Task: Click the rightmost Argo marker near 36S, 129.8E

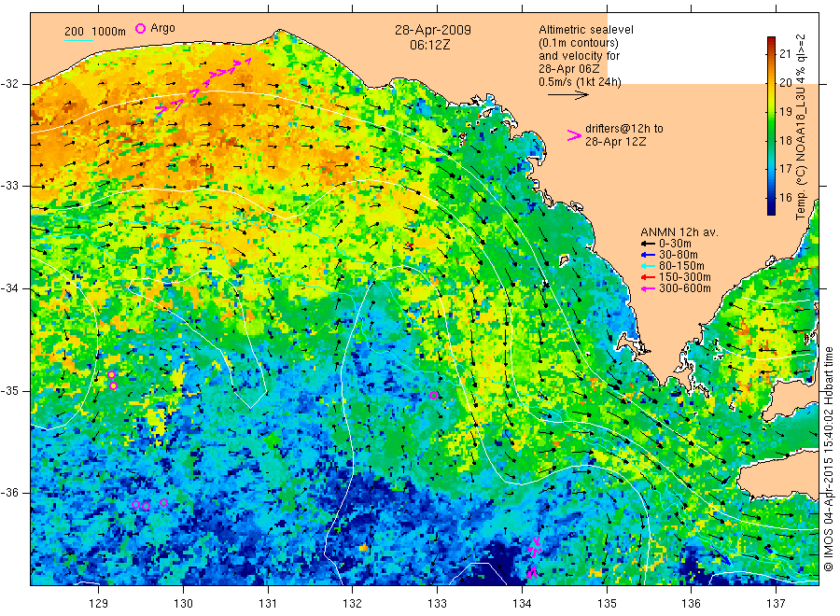Action: tap(164, 502)
